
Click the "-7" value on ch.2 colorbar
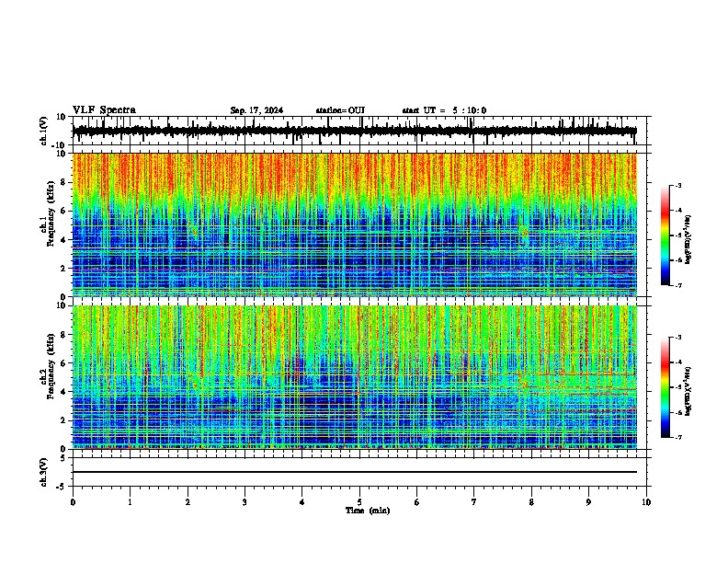click(678, 437)
